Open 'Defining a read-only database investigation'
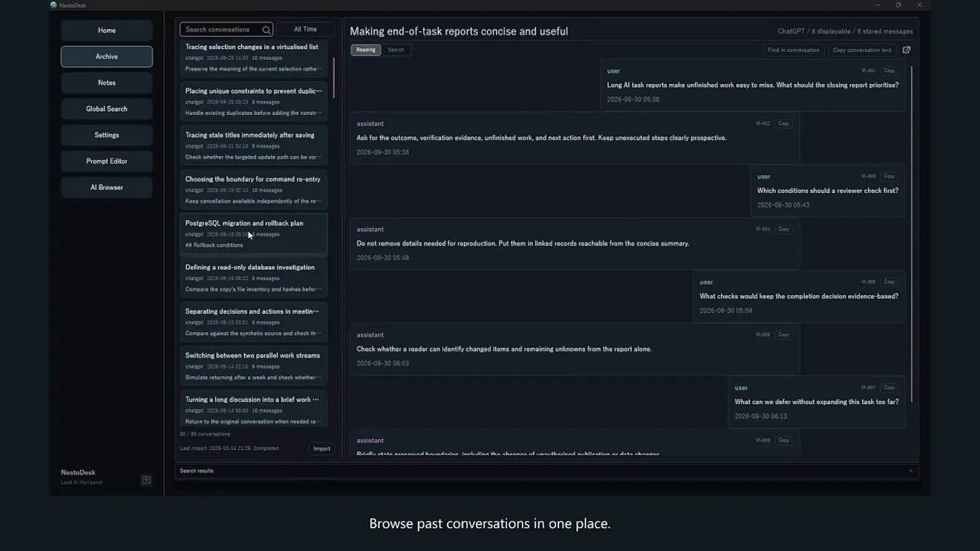Image resolution: width=980 pixels, height=551 pixels. (254, 279)
